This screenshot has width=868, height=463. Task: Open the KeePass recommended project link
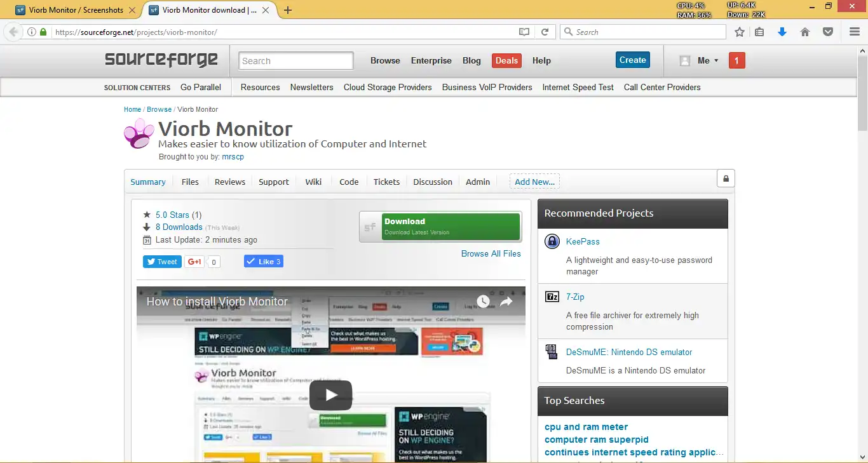click(583, 241)
